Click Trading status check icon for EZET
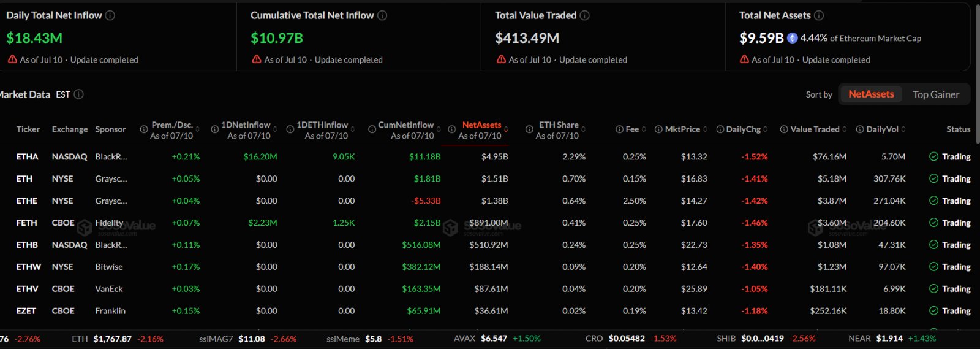 pyautogui.click(x=933, y=311)
